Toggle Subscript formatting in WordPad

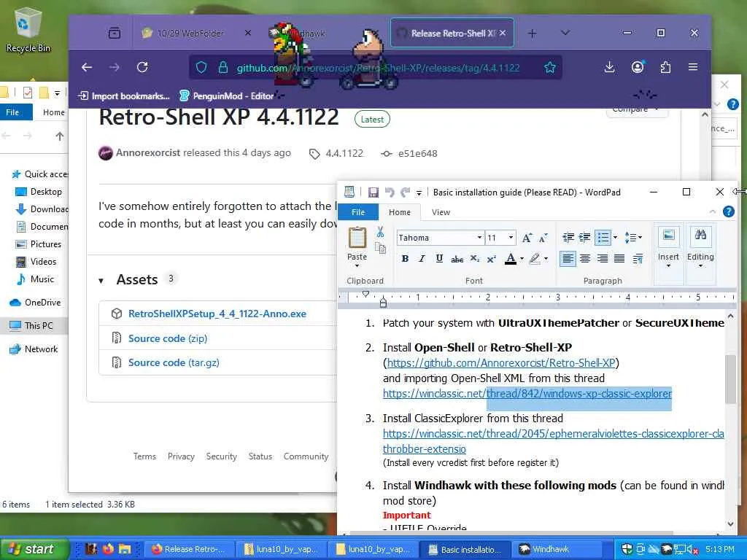[x=474, y=259]
